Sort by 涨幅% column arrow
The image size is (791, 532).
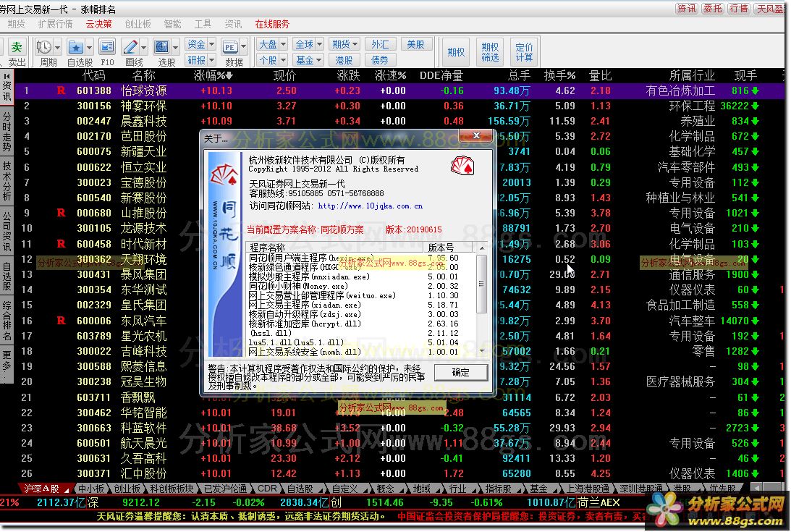pos(229,76)
